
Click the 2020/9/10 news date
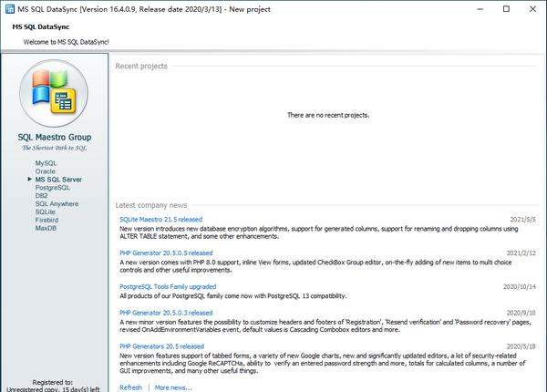(521, 313)
